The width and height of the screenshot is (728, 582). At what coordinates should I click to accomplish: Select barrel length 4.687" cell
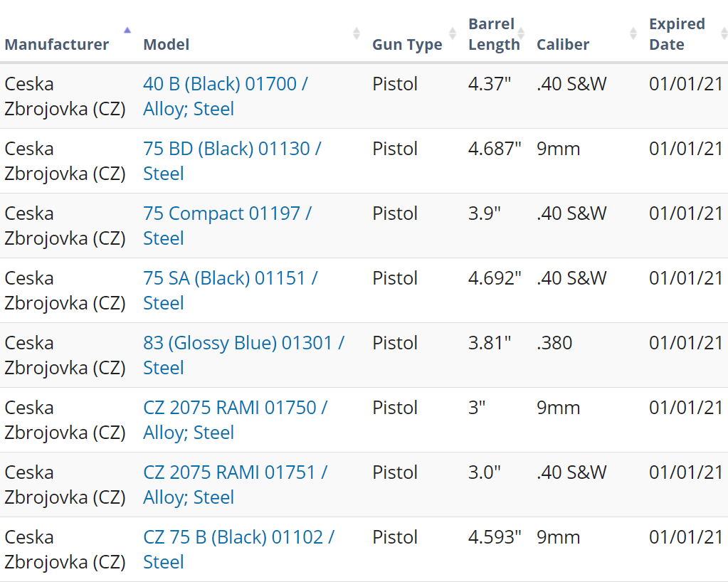click(495, 149)
